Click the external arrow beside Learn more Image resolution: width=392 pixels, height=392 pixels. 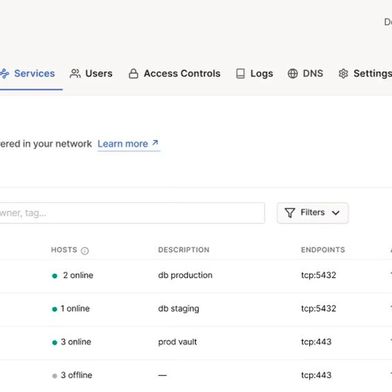pyautogui.click(x=155, y=143)
